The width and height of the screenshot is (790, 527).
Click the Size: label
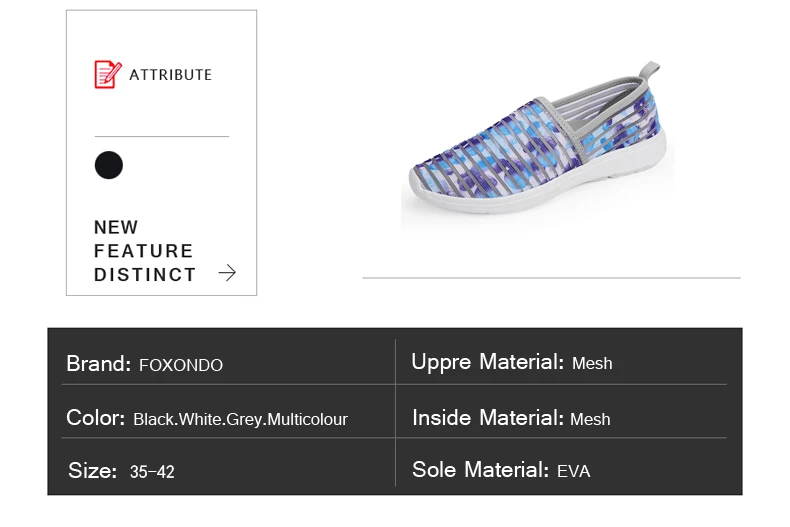(x=93, y=471)
